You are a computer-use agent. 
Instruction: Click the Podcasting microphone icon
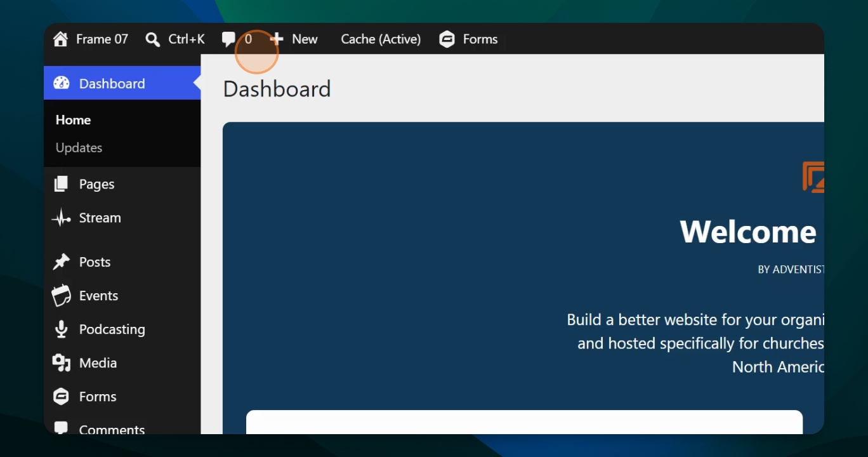[x=61, y=329]
